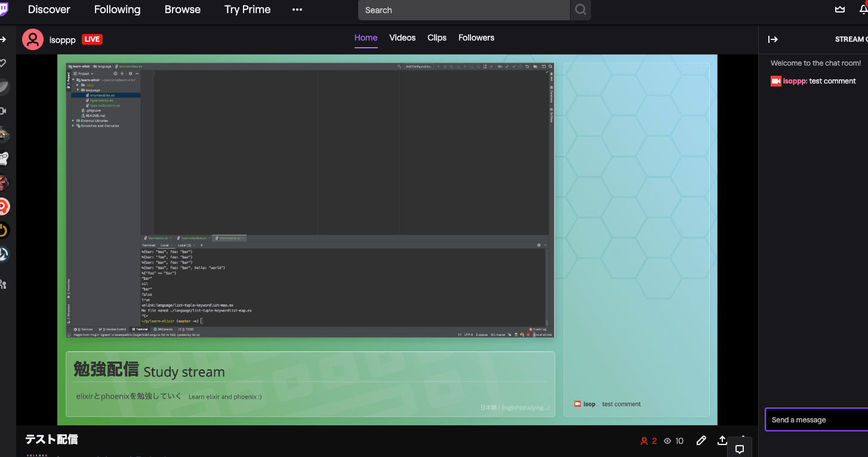Image resolution: width=868 pixels, height=457 pixels.
Task: Click the Followers link
Action: pos(476,37)
